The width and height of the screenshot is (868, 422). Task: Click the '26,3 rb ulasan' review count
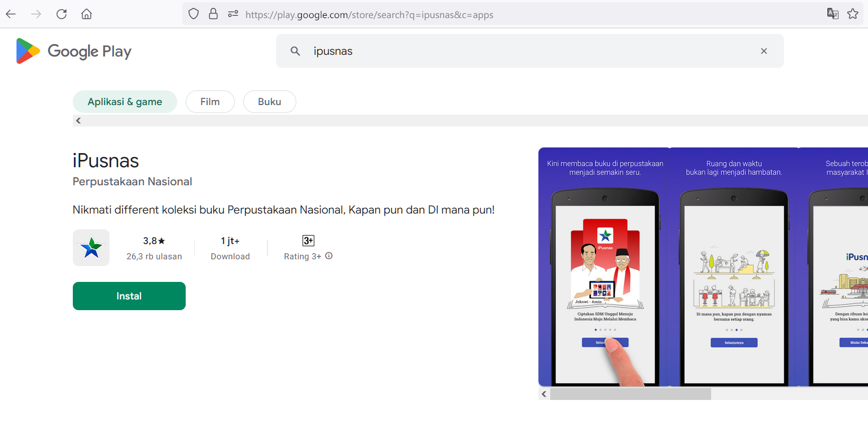(x=154, y=256)
